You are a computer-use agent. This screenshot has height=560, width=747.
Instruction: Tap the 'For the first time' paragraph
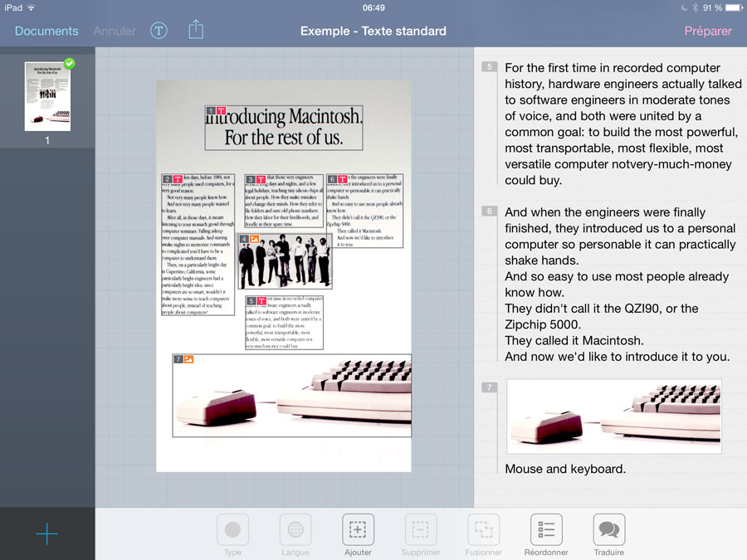click(622, 124)
